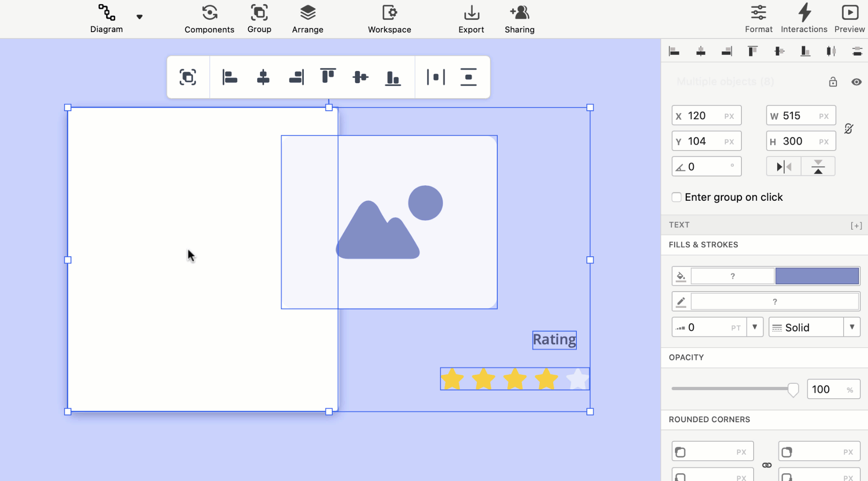Open the Sharing options
868x481 pixels.
pyautogui.click(x=519, y=18)
